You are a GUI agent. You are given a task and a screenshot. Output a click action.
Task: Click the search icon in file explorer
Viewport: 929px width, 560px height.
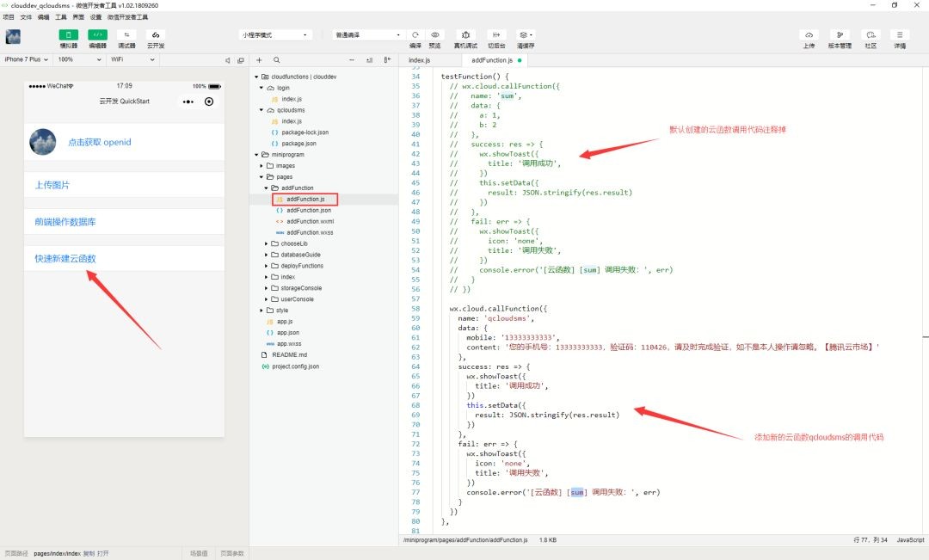click(277, 60)
